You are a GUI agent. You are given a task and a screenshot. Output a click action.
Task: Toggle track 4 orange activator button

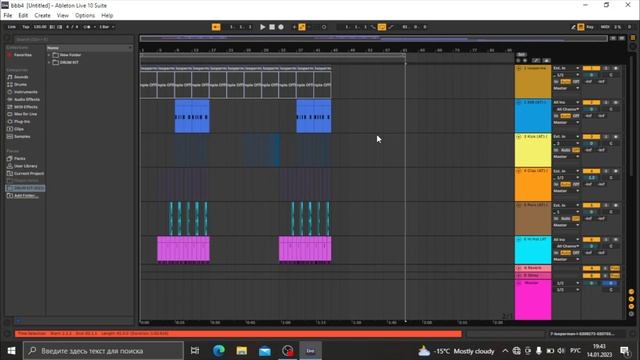591,171
